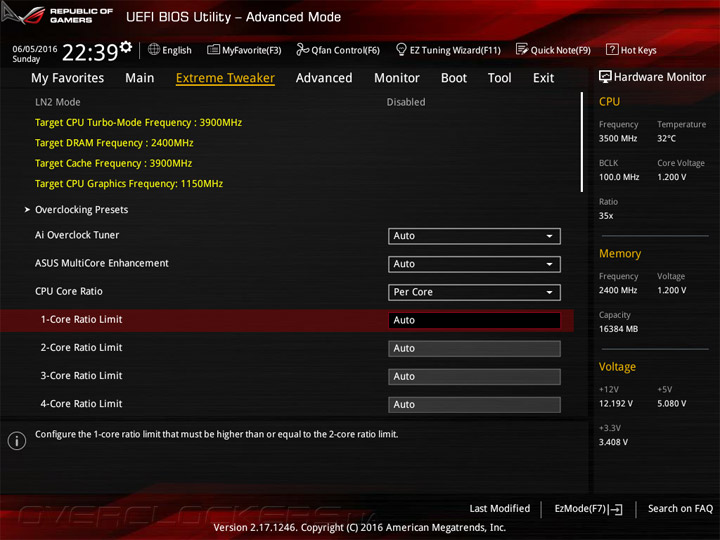This screenshot has height=540, width=720.
Task: Click the LN2 Mode Disabled value
Action: [405, 102]
